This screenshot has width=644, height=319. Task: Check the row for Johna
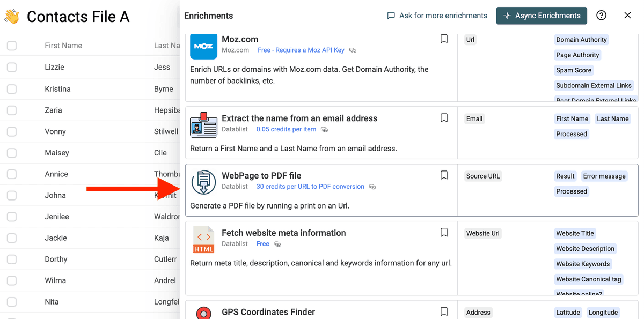tap(12, 195)
